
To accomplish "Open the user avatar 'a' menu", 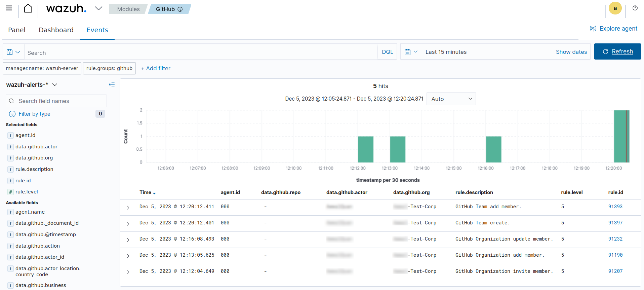I will pyautogui.click(x=615, y=8).
